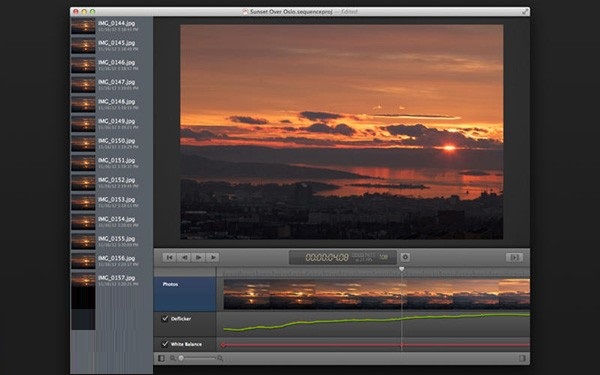Click the photo strip in the timeline

[377, 294]
